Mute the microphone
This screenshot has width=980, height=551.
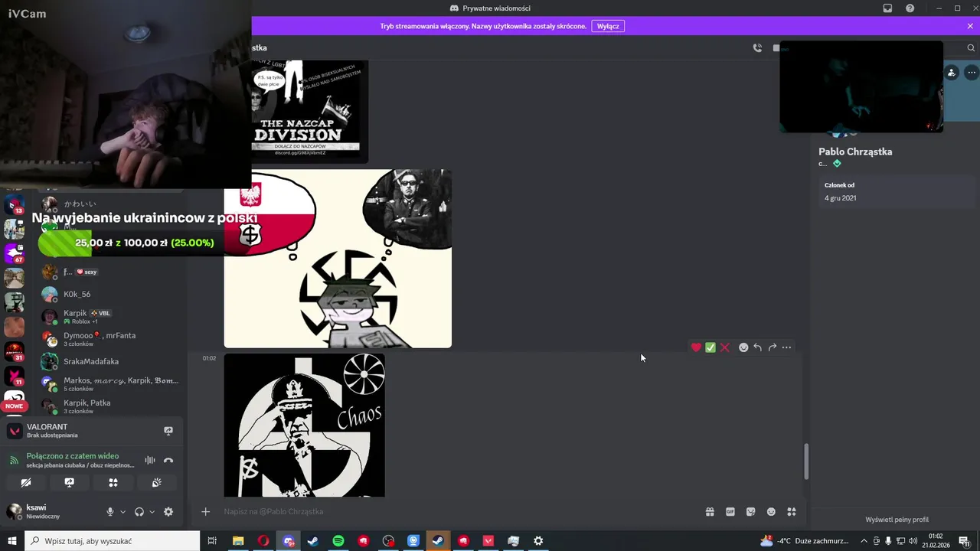coord(110,512)
